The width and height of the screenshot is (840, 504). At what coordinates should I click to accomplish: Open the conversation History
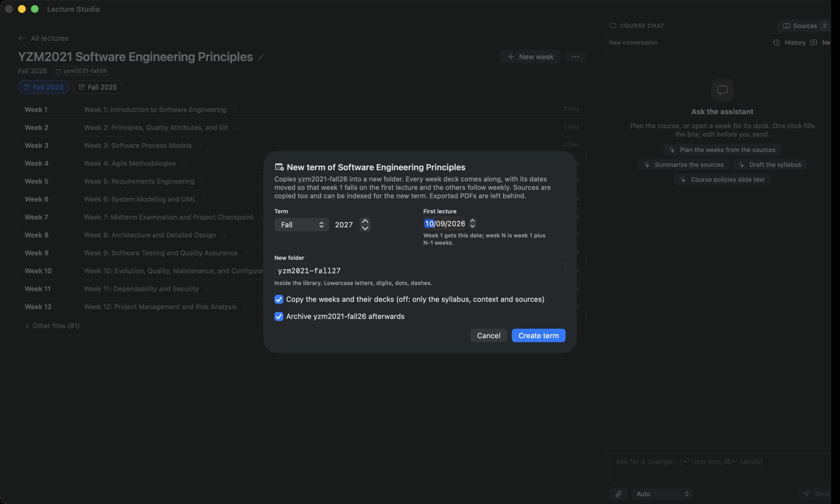(x=789, y=42)
